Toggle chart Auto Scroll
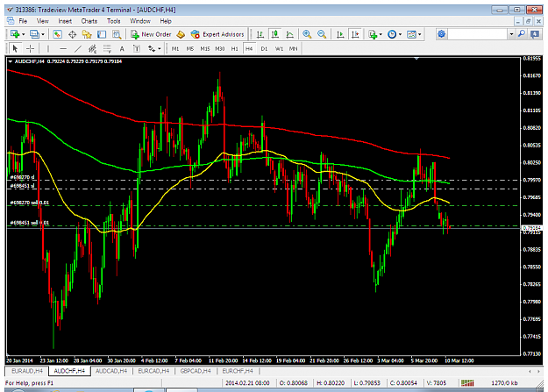Screen dimensions: 548x392 340,34
